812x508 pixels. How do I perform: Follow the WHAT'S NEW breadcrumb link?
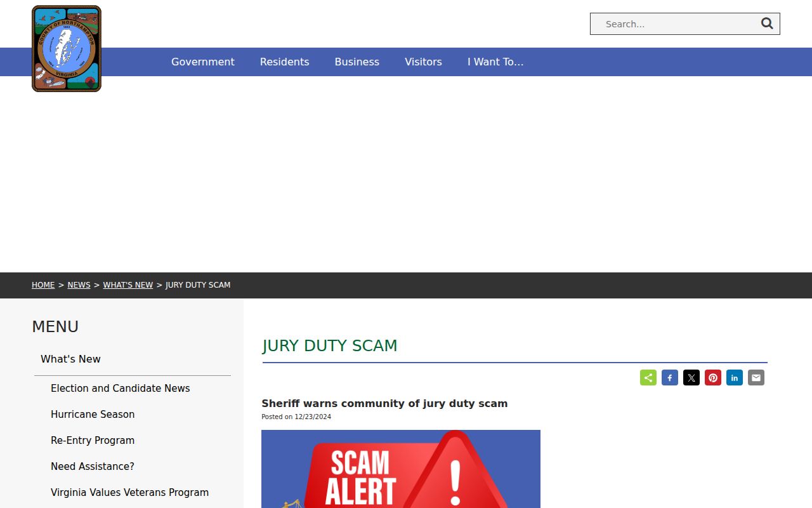(128, 285)
